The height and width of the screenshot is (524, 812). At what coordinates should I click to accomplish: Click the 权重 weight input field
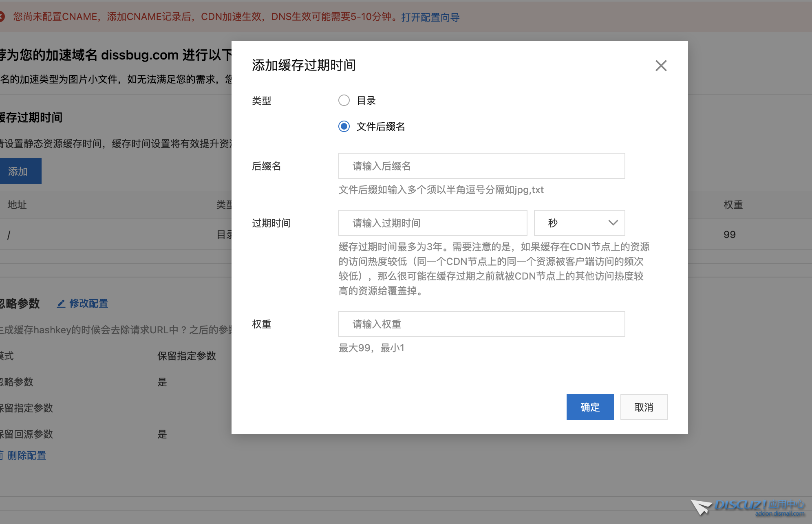[x=481, y=324]
